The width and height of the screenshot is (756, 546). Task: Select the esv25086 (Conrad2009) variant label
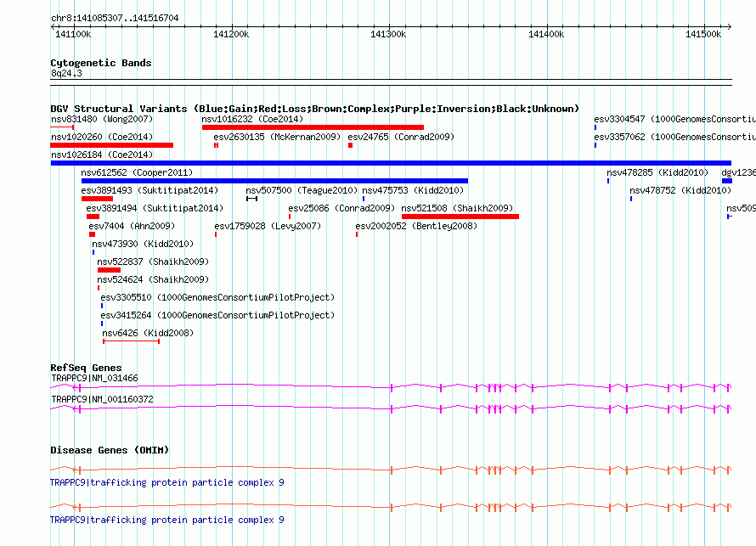pyautogui.click(x=341, y=208)
